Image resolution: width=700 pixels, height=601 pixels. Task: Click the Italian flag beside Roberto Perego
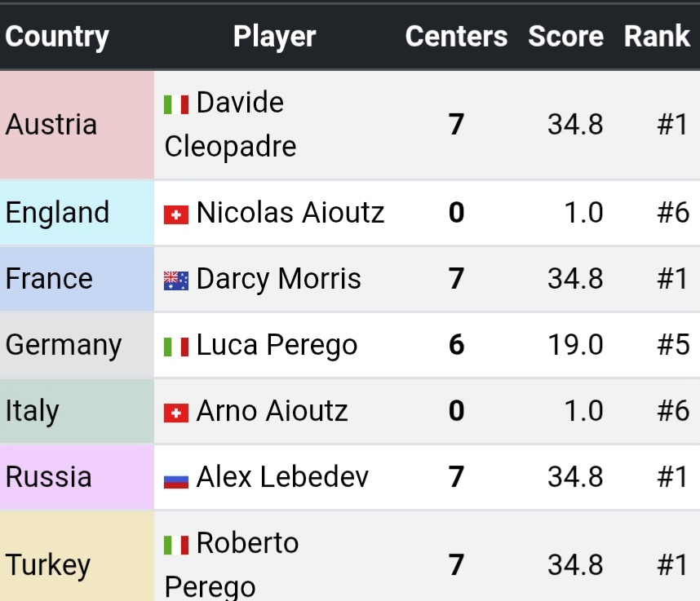click(x=176, y=545)
